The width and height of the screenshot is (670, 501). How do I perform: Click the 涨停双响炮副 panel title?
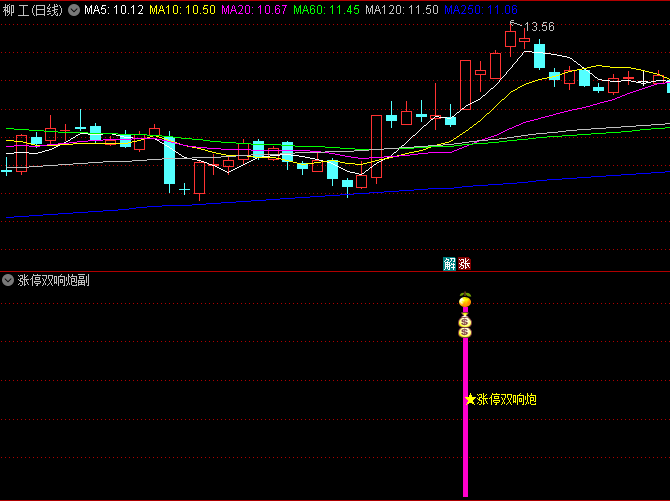[53, 280]
